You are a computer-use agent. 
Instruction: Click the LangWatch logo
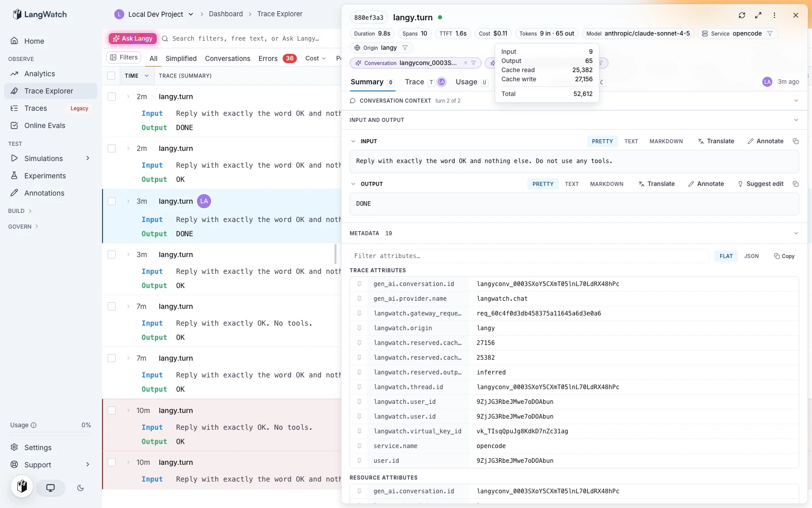pos(40,14)
